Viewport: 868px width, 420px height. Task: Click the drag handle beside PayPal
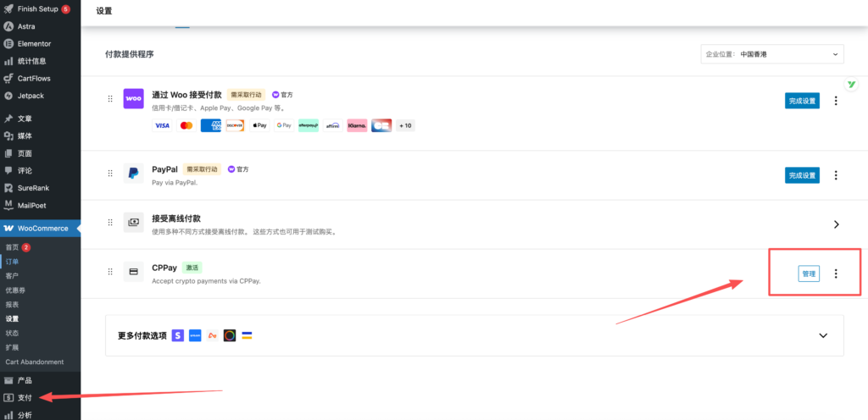pos(110,174)
